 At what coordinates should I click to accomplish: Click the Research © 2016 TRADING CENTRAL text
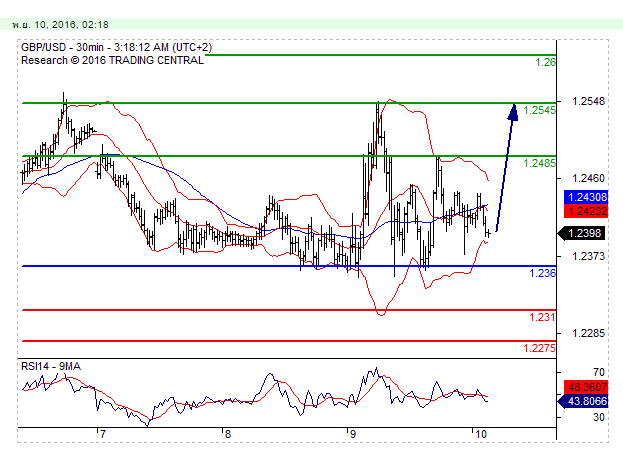click(112, 60)
